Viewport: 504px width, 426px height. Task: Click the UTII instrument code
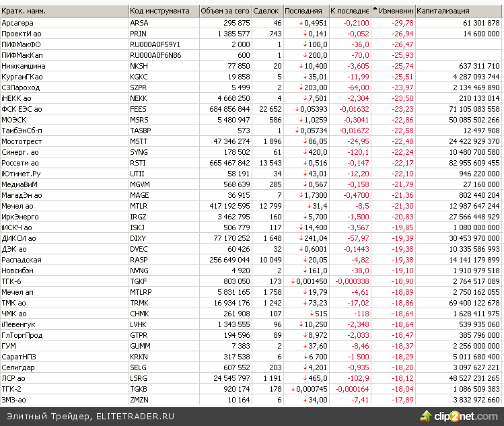click(137, 174)
